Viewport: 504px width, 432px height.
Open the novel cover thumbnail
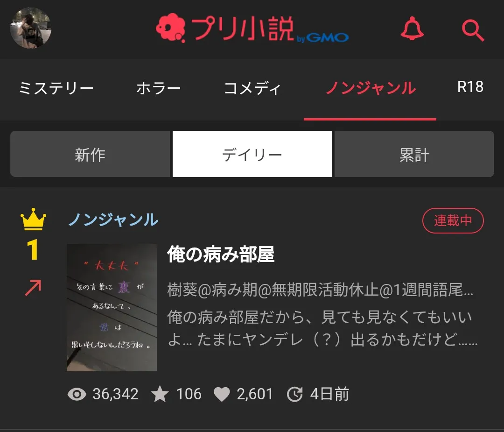pyautogui.click(x=112, y=307)
